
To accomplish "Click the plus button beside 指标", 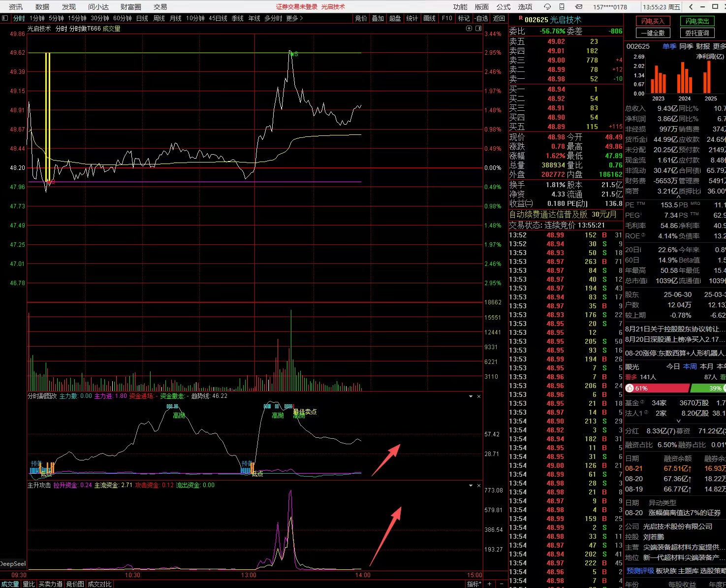I will click(x=489, y=584).
